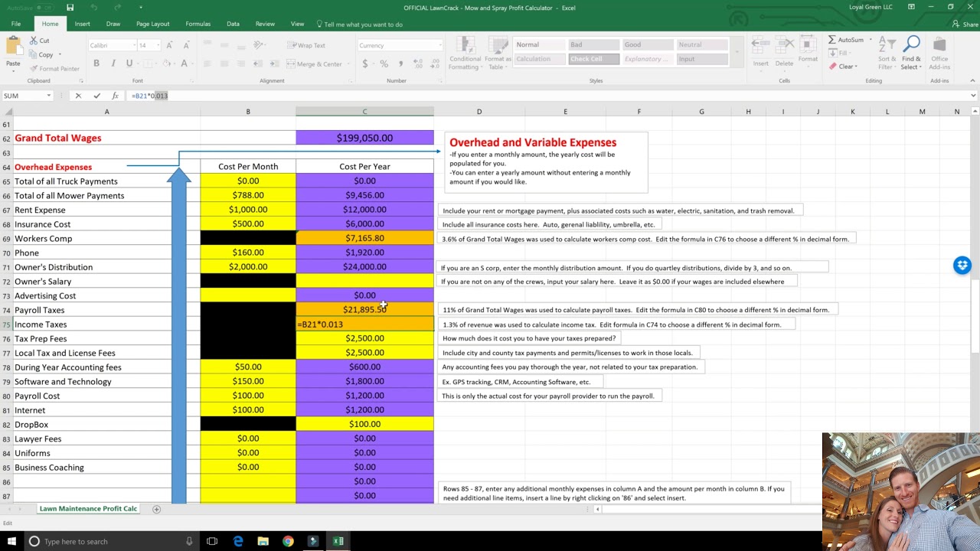The width and height of the screenshot is (980, 551).
Task: Switch to the Insert ribbon tab
Action: 82,24
